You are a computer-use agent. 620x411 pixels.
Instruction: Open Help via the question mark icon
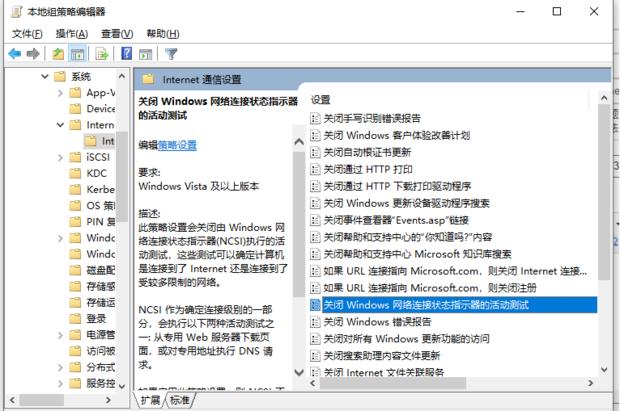[x=127, y=53]
